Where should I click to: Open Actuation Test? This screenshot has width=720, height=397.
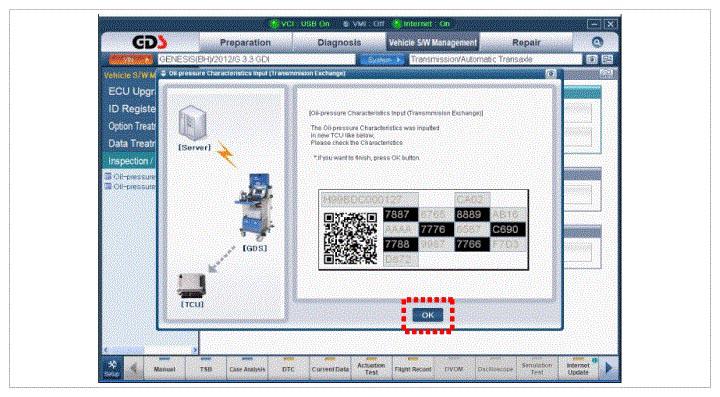[x=371, y=368]
